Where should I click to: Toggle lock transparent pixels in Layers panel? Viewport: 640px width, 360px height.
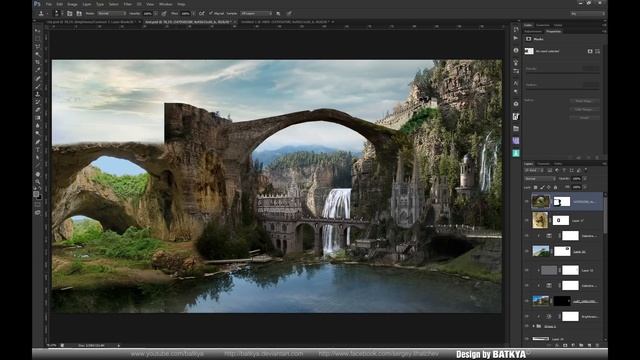click(536, 187)
